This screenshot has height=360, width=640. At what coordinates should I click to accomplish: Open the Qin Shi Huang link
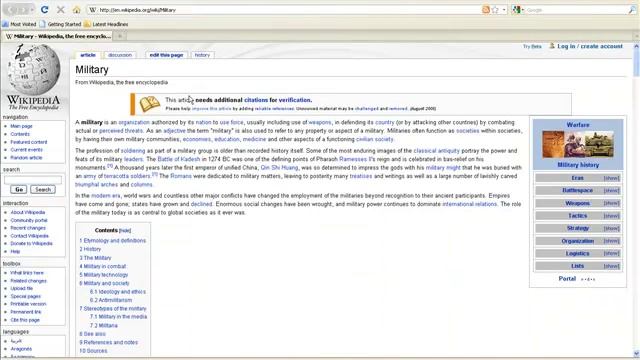[x=279, y=168]
